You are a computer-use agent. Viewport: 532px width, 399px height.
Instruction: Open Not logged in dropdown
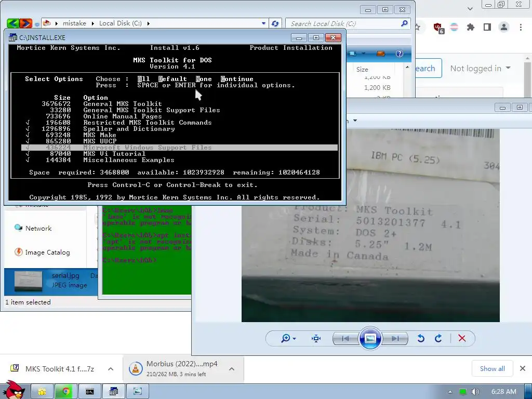480,68
